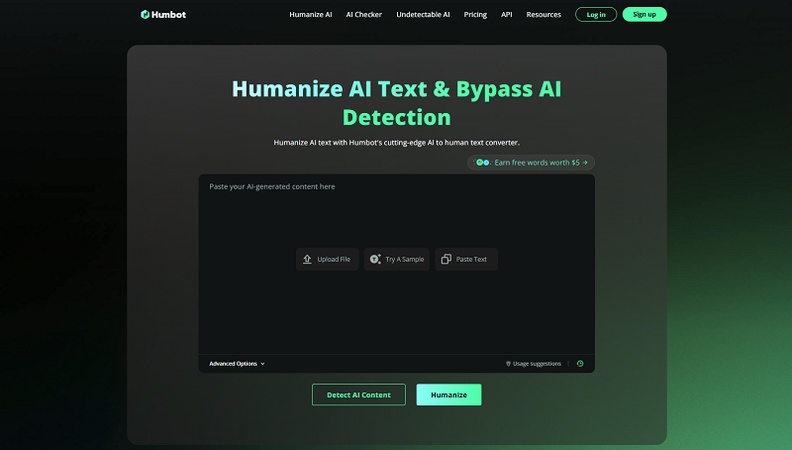Viewport: 792px width, 450px height.
Task: Click the Humbot logo icon
Action: [145, 15]
